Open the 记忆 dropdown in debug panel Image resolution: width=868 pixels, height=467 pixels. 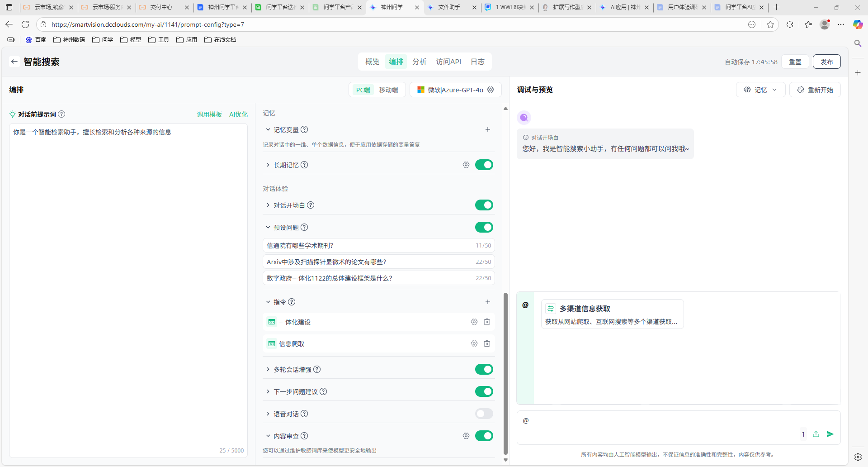point(760,90)
